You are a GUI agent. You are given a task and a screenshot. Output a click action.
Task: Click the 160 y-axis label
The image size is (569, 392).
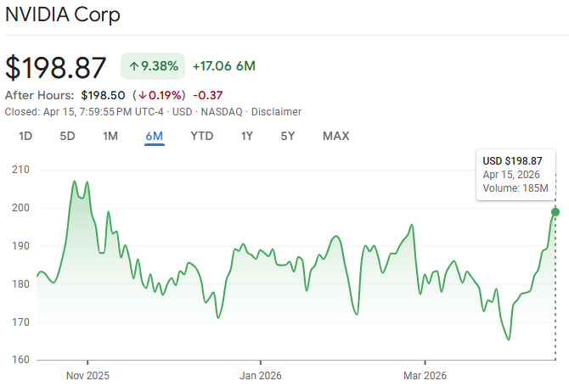pyautogui.click(x=20, y=360)
